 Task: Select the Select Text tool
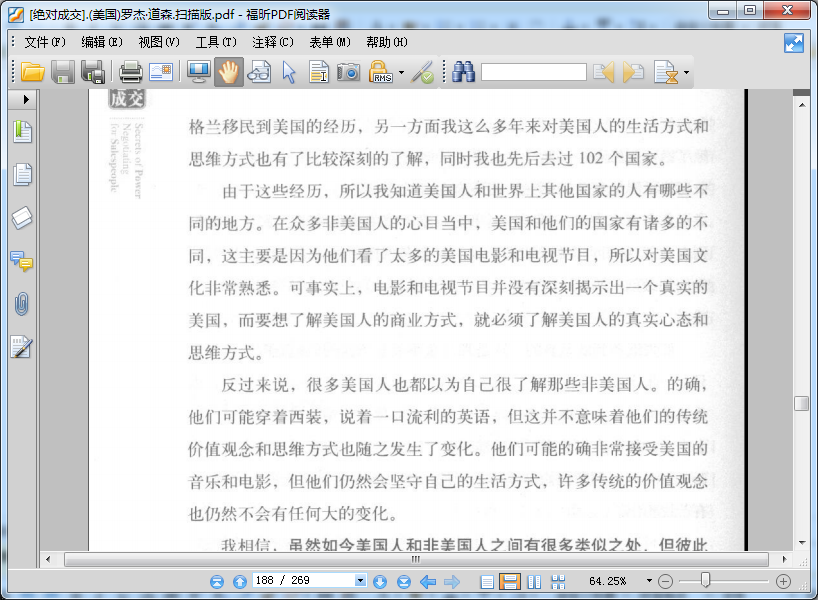tap(319, 72)
